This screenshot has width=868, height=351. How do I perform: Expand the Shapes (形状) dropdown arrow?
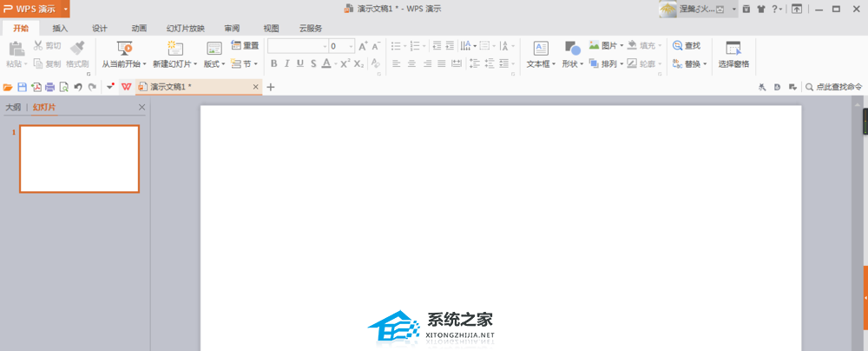[x=582, y=64]
